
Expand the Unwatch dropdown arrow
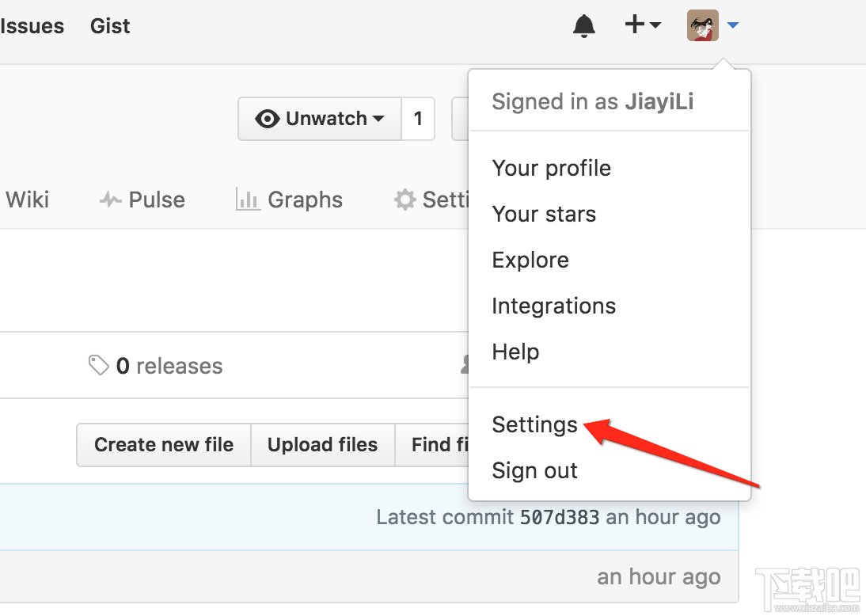pos(378,119)
